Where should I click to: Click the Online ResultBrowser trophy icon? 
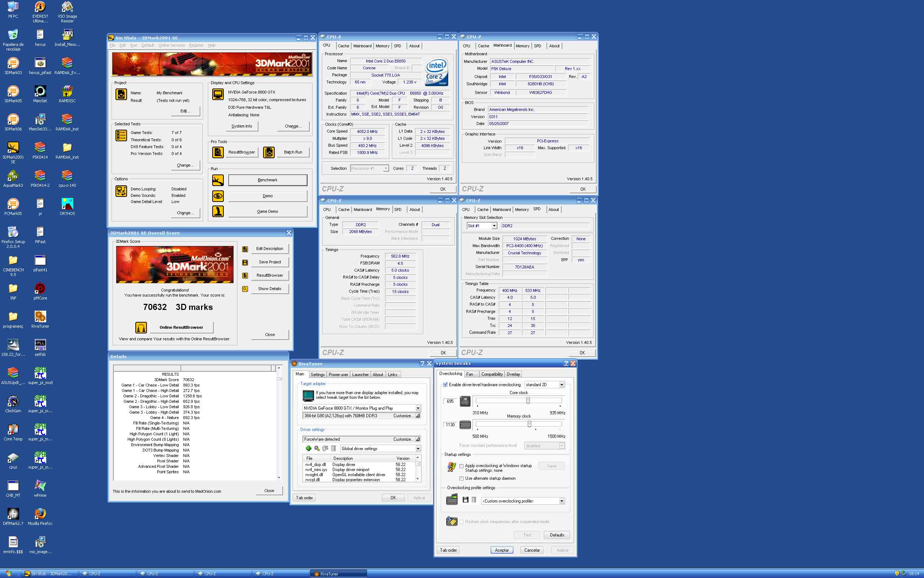[141, 328]
